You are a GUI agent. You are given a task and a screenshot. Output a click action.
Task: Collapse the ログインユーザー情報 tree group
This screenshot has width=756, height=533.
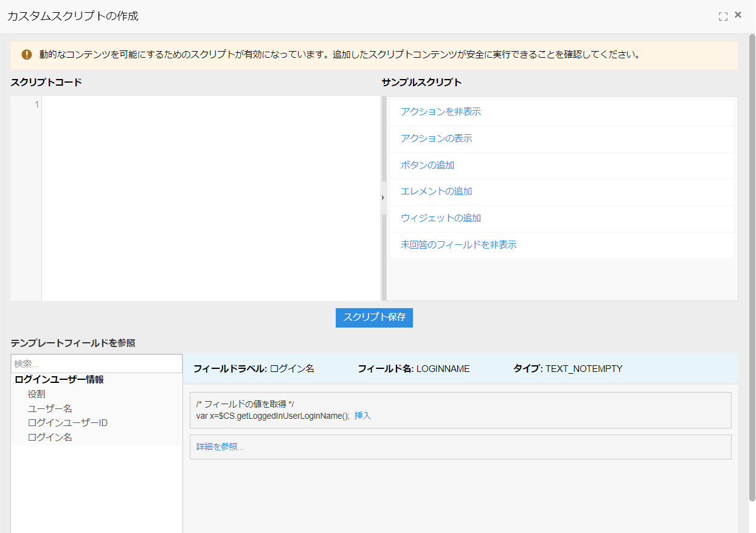pyautogui.click(x=59, y=380)
